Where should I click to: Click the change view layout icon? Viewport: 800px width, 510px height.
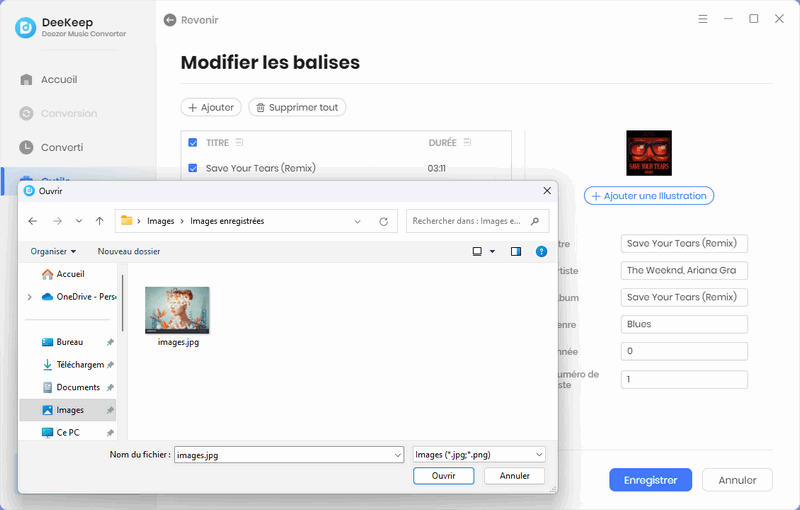[x=477, y=251]
